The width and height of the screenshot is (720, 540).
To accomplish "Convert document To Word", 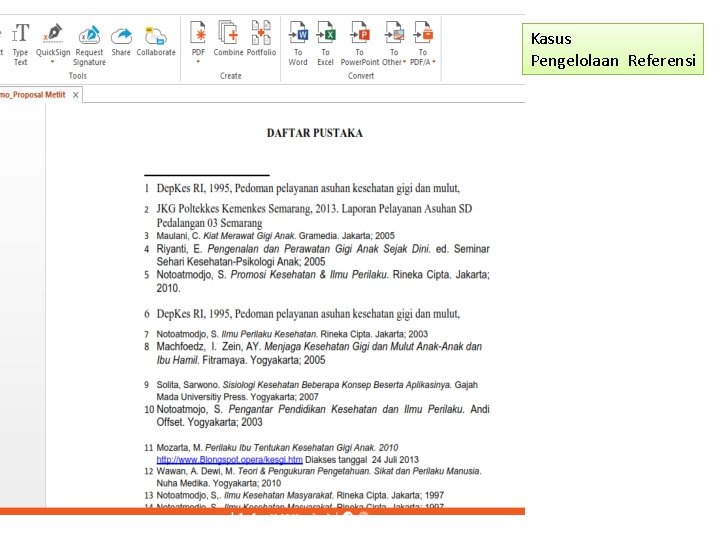I will point(298,44).
